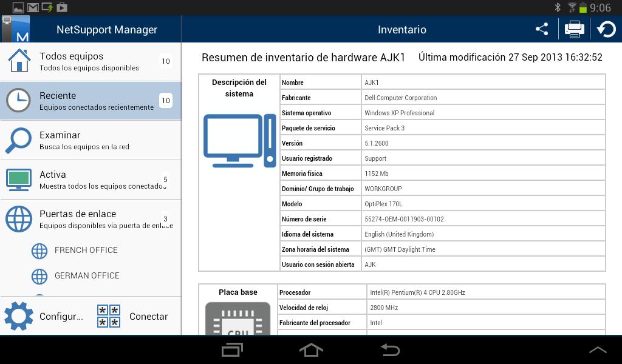Refresh the inventory with reload icon
Image resolution: width=622 pixels, height=364 pixels.
pyautogui.click(x=606, y=29)
